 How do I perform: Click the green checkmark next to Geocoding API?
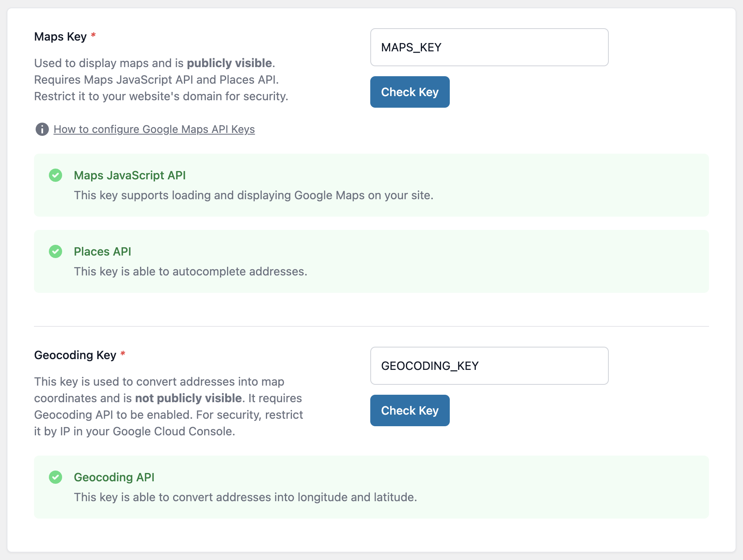(x=55, y=478)
